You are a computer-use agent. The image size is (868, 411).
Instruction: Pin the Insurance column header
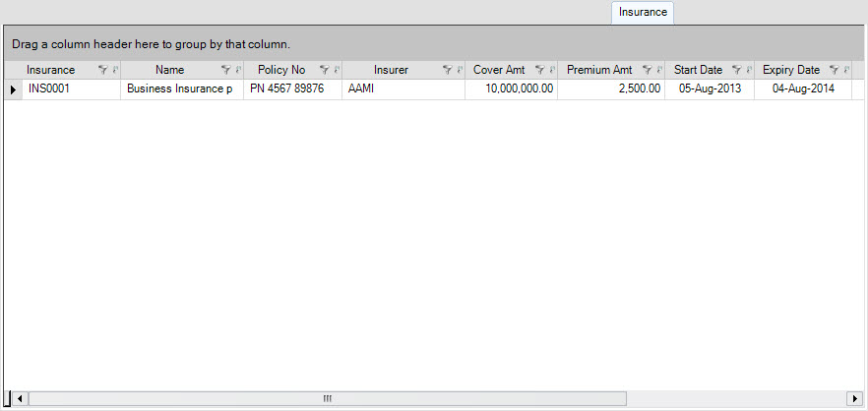point(115,70)
